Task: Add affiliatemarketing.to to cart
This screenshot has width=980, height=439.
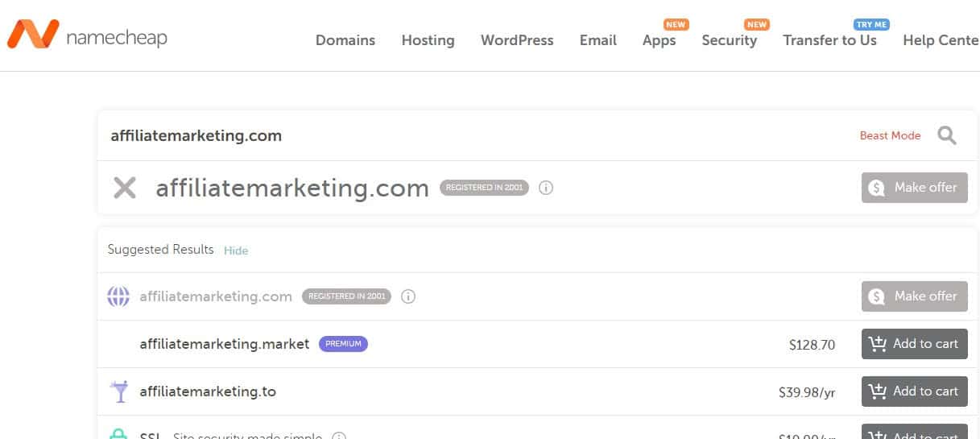Action: click(x=914, y=391)
